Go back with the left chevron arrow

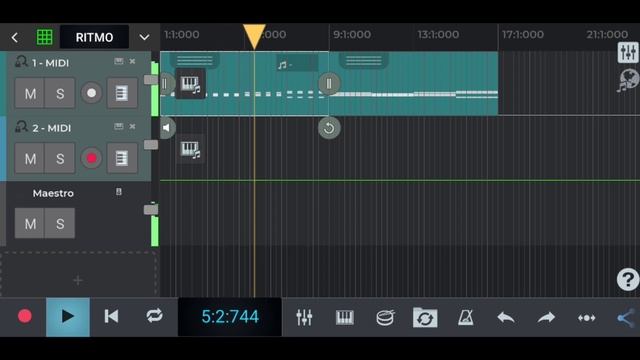pyautogui.click(x=15, y=38)
